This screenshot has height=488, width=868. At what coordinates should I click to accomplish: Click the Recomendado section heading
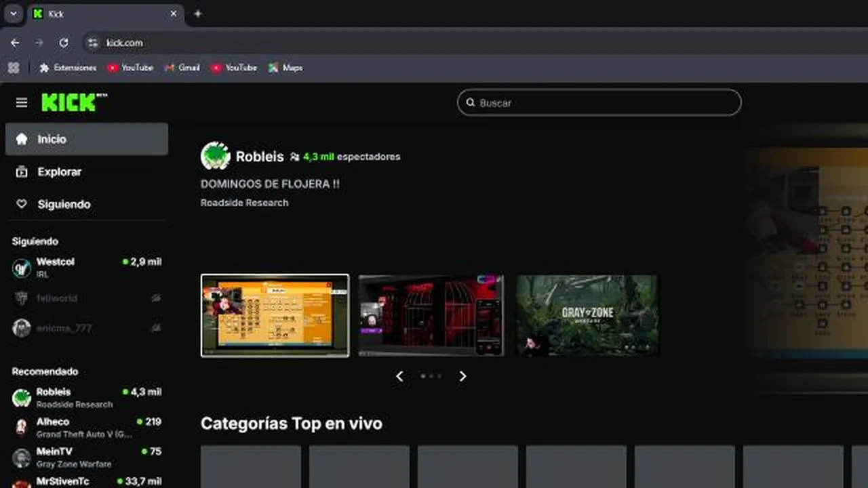point(45,371)
